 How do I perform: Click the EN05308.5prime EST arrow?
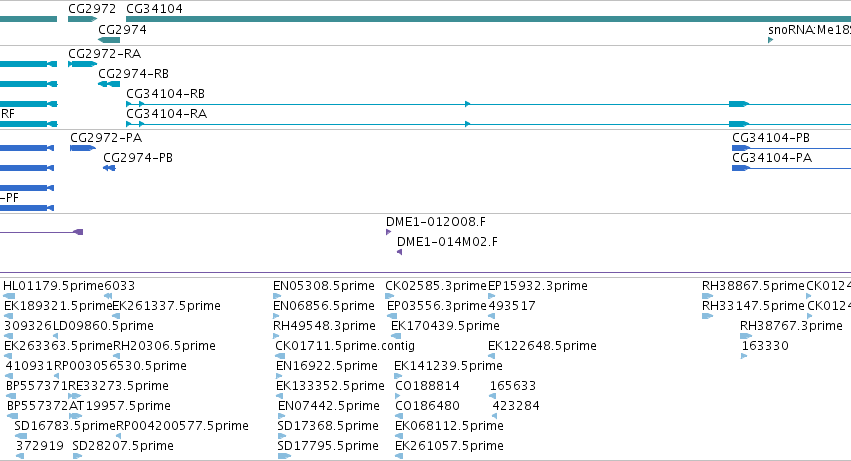(x=277, y=296)
